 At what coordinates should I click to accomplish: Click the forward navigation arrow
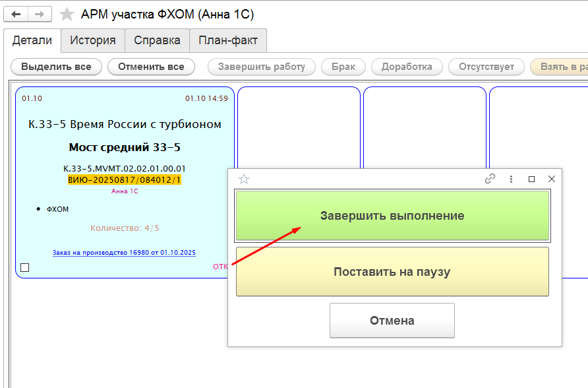point(40,15)
